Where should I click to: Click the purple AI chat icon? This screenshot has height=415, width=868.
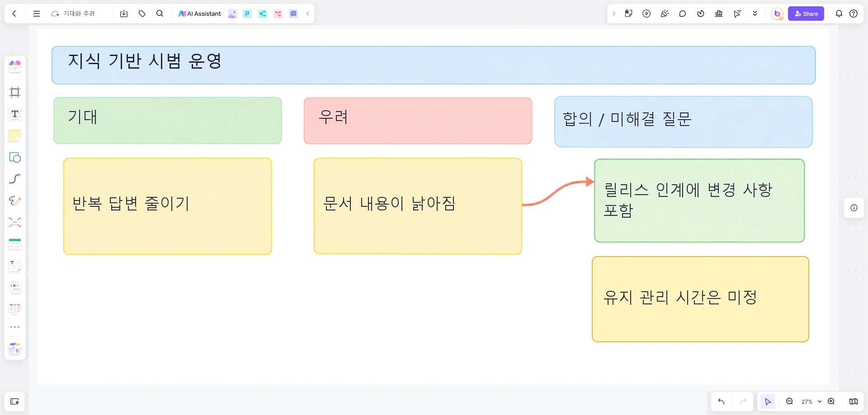[293, 14]
